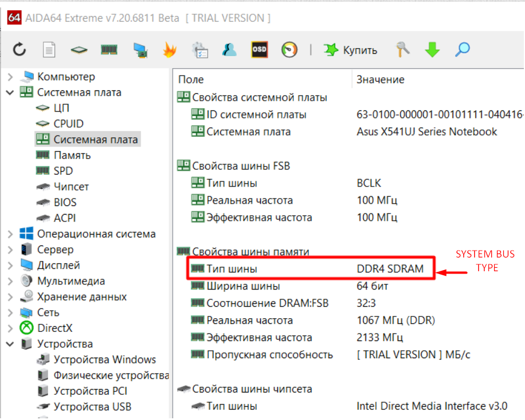
Task: Click the Значение column header
Action: pyautogui.click(x=380, y=80)
